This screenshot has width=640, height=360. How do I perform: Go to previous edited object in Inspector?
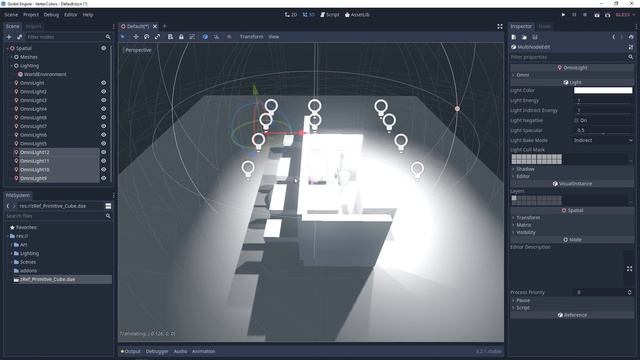(613, 37)
